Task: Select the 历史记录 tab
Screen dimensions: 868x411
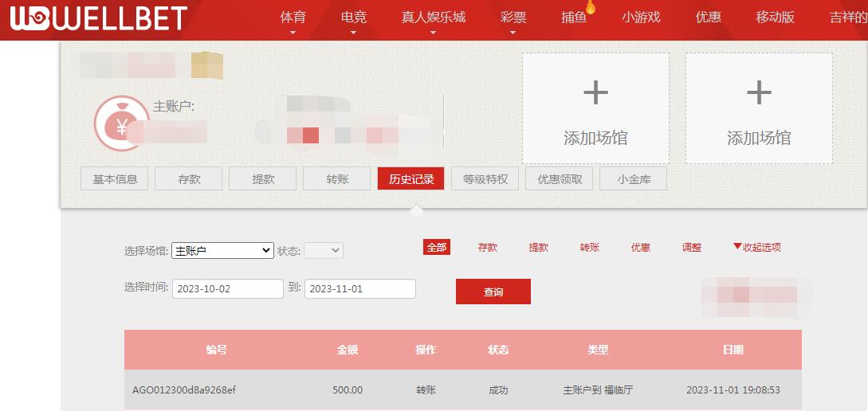Action: click(410, 178)
